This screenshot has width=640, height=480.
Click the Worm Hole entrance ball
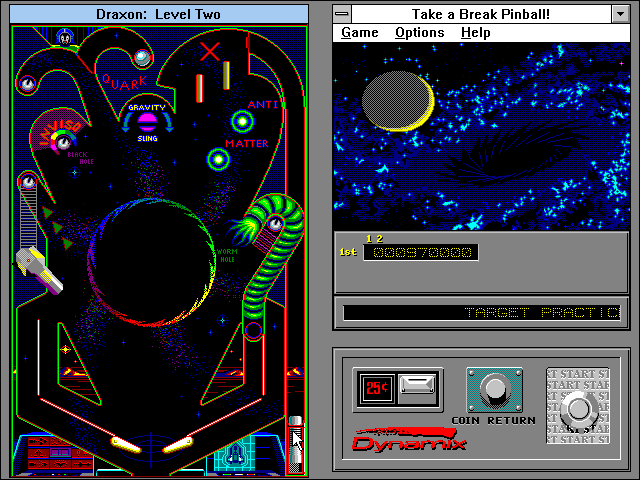tap(276, 223)
